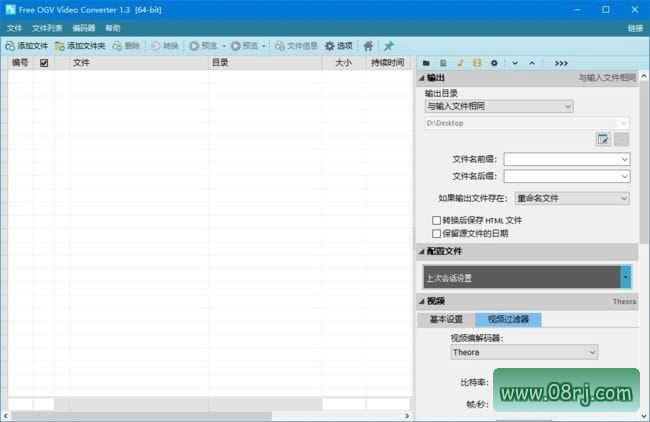Open the 文件列表 menu

(x=47, y=28)
